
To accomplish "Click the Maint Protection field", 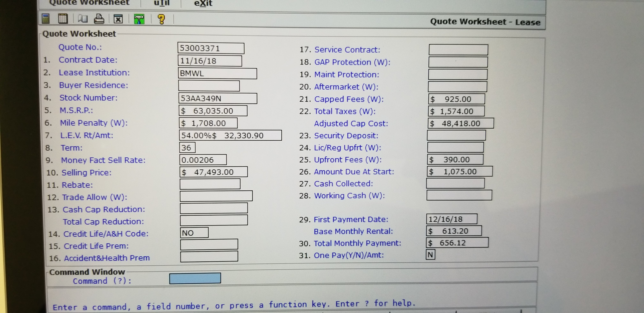I will [458, 75].
